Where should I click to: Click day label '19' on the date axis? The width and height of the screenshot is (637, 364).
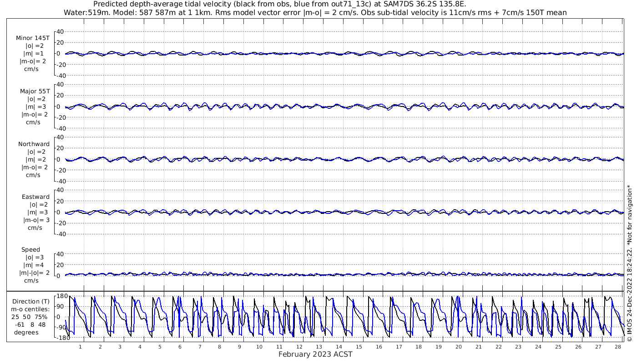438,347
